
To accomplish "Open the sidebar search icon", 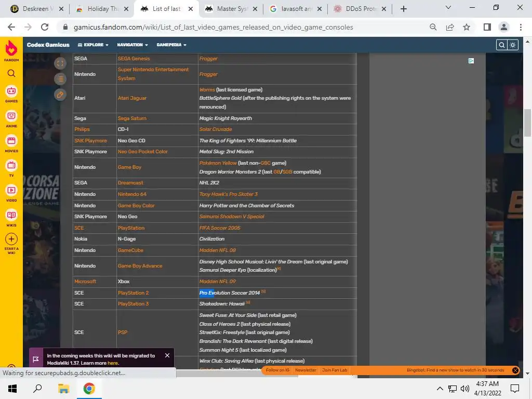I will coord(11,73).
